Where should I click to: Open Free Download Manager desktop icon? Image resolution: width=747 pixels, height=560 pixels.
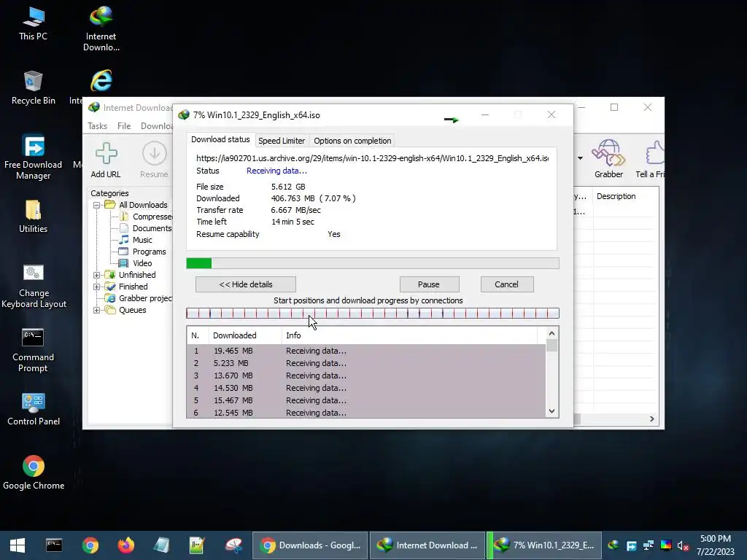pos(33,157)
